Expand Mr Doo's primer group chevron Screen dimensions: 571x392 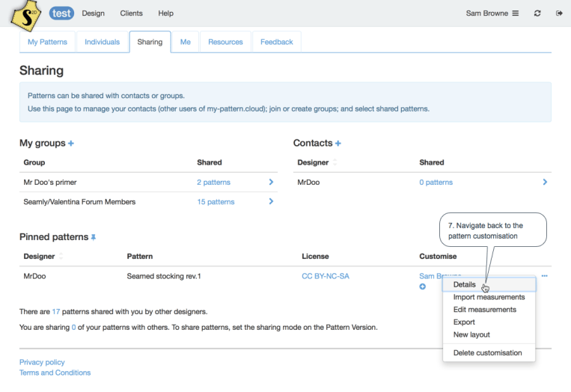tap(271, 182)
